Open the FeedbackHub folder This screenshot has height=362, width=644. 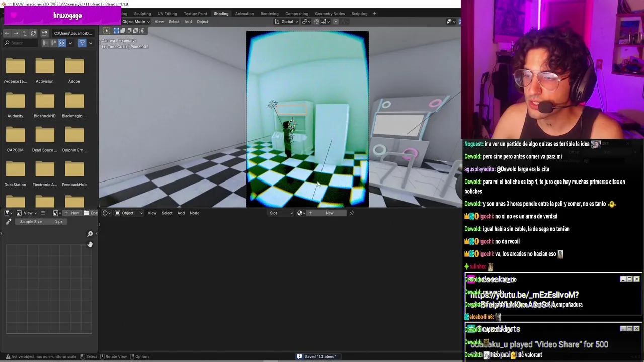[74, 173]
